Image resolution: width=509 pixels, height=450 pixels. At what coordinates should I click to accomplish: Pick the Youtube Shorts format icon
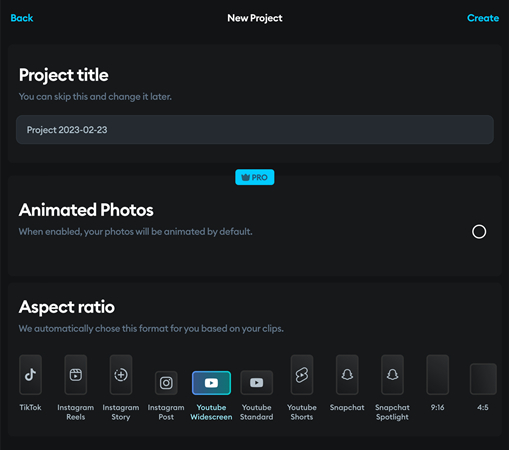point(302,375)
